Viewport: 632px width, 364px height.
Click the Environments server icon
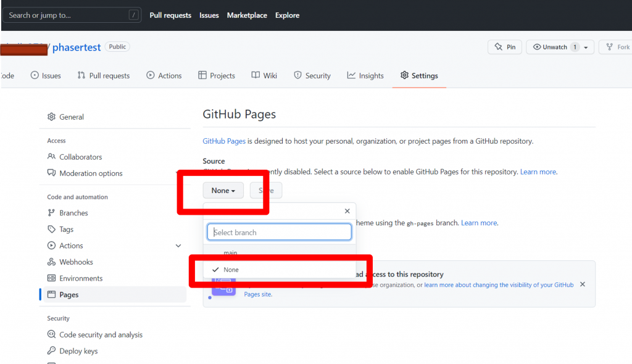point(51,278)
